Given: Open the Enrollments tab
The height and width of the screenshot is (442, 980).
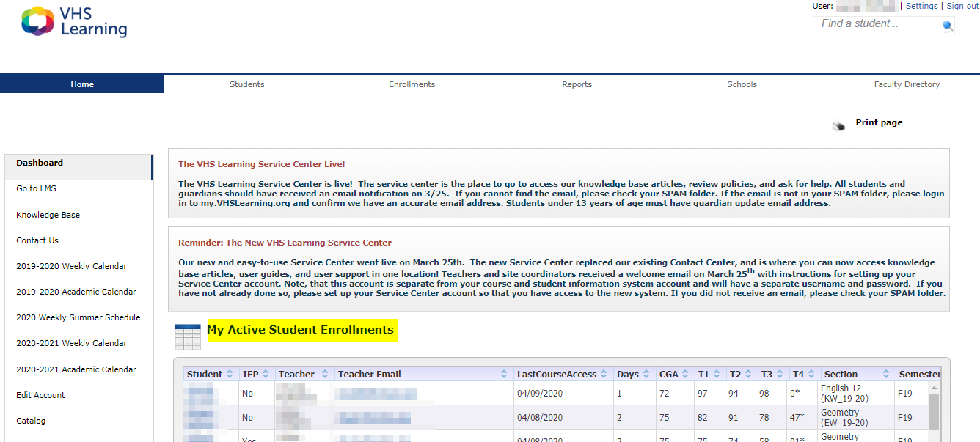Looking at the screenshot, I should [412, 84].
